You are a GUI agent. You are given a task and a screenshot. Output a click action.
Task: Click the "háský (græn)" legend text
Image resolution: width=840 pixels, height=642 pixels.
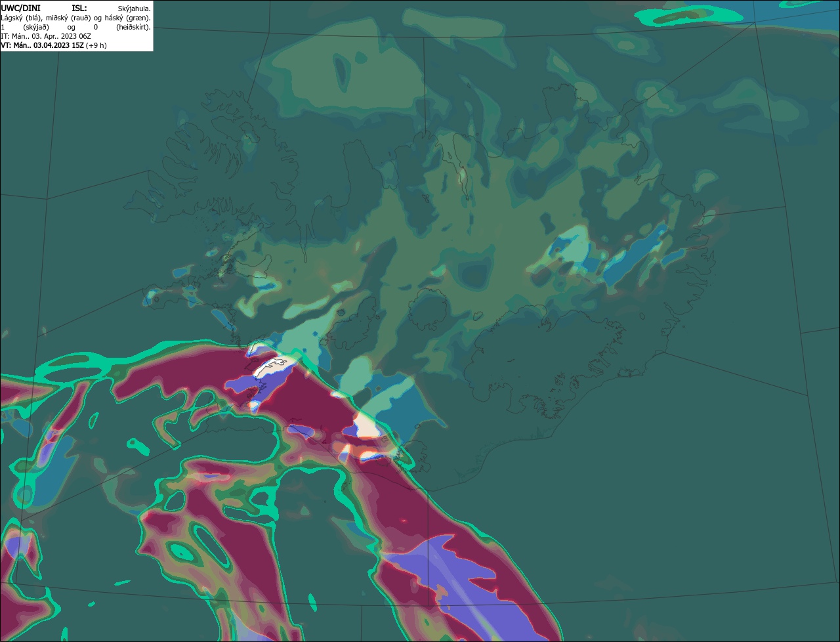[x=127, y=18]
